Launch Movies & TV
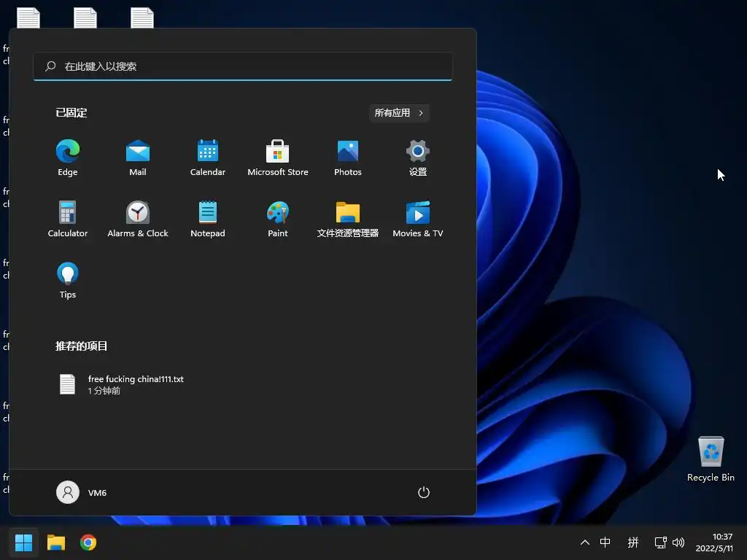This screenshot has width=747, height=560. pos(418,219)
